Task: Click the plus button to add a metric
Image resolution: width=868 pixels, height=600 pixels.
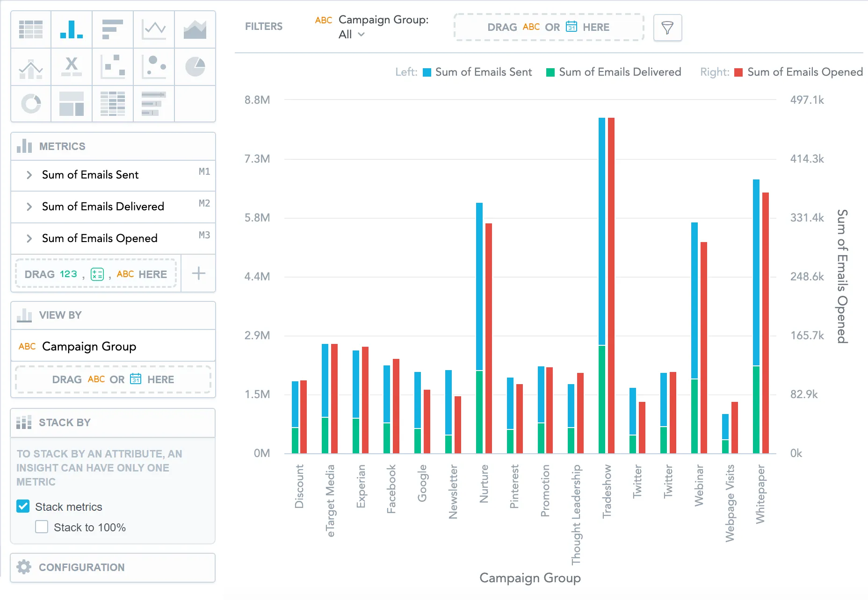Action: tap(198, 273)
